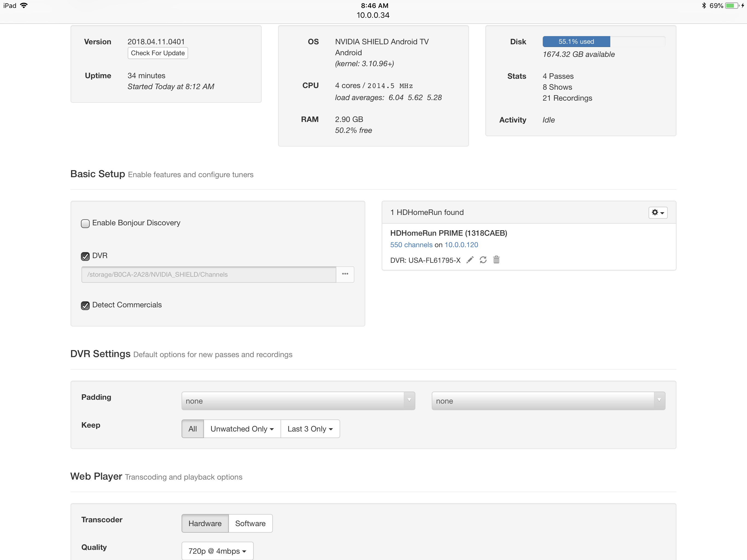
Task: Click the 55.1% used disk bar
Action: click(576, 42)
